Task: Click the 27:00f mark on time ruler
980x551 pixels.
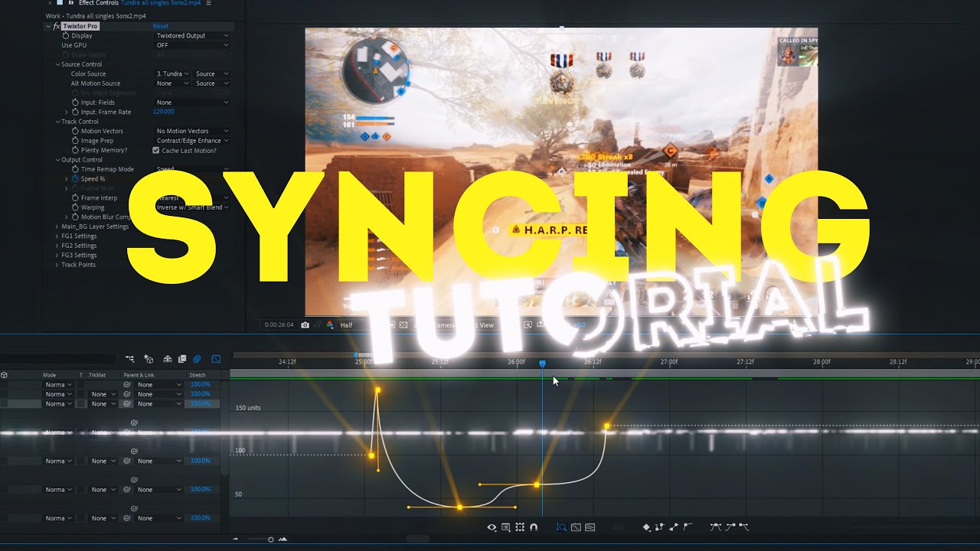Action: pos(669,362)
